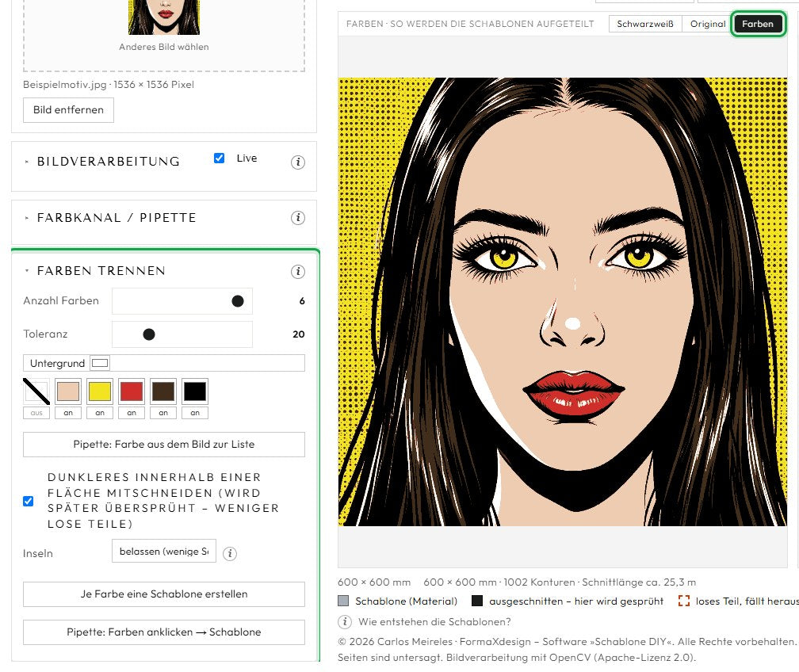Screen dimensions: 799x672
Task: Toggle 'an' under the brown swatch
Action: pos(163,413)
